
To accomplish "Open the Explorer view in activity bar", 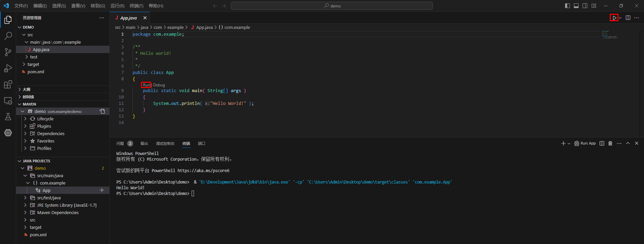I will [8, 20].
